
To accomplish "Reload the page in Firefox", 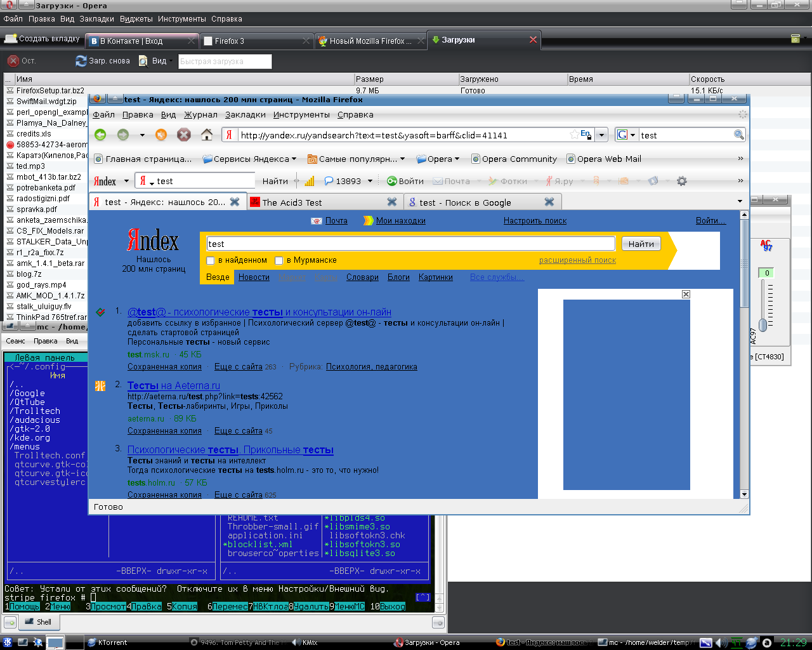I will click(x=161, y=135).
